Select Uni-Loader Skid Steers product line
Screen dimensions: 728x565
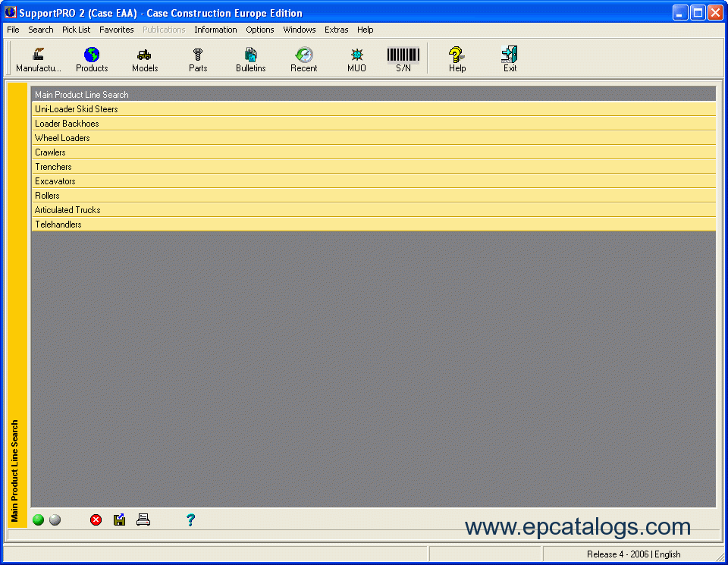374,109
